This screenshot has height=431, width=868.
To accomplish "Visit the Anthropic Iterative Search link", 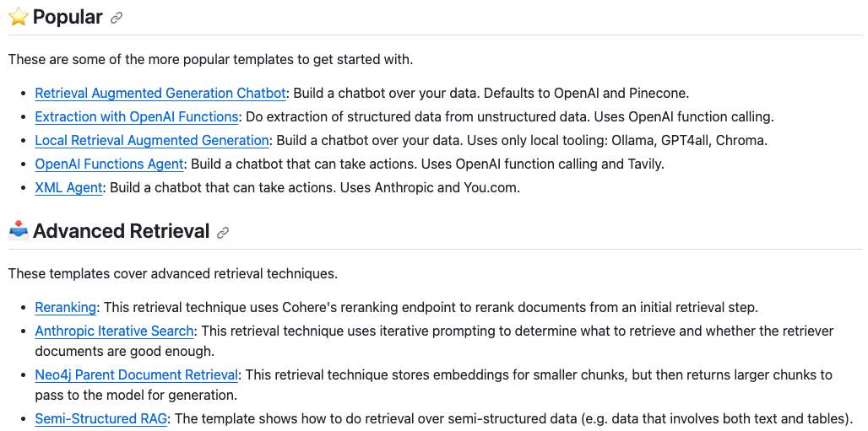I will [x=114, y=331].
